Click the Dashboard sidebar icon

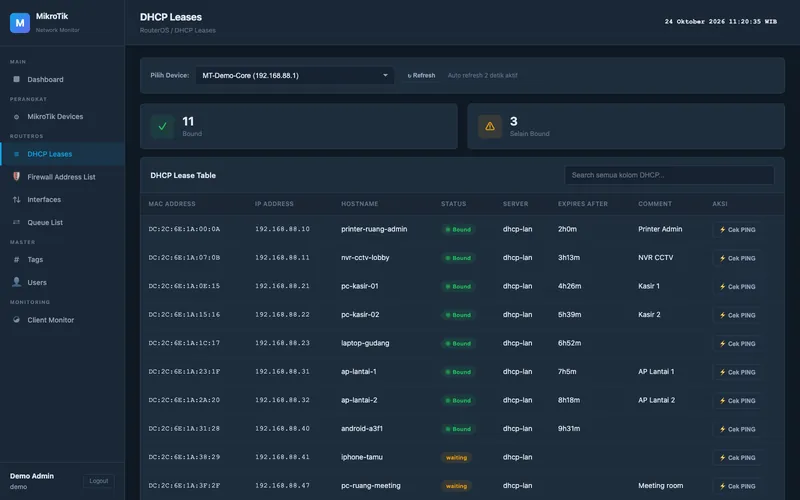16,79
